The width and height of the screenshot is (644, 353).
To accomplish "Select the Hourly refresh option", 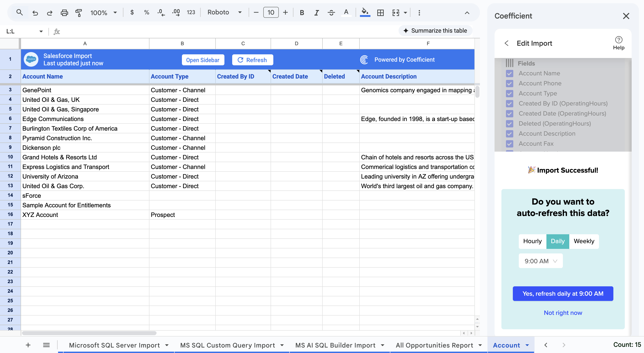I will [x=532, y=241].
